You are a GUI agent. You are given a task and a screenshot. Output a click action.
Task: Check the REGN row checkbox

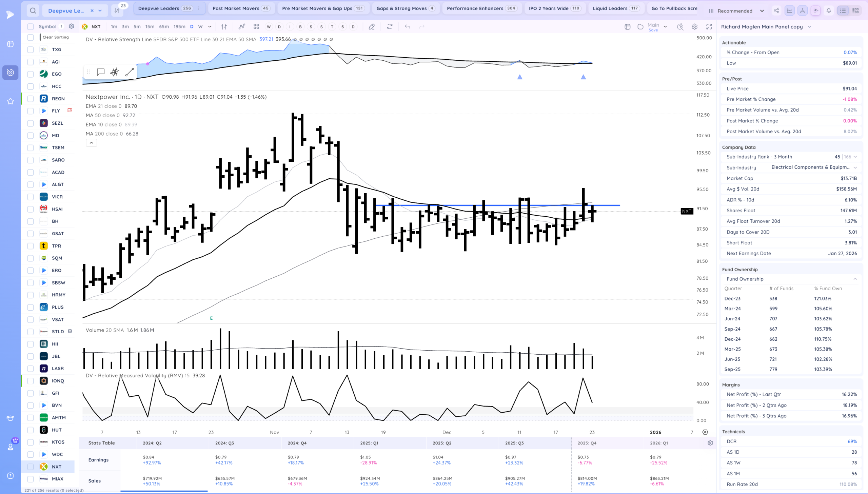click(x=31, y=99)
